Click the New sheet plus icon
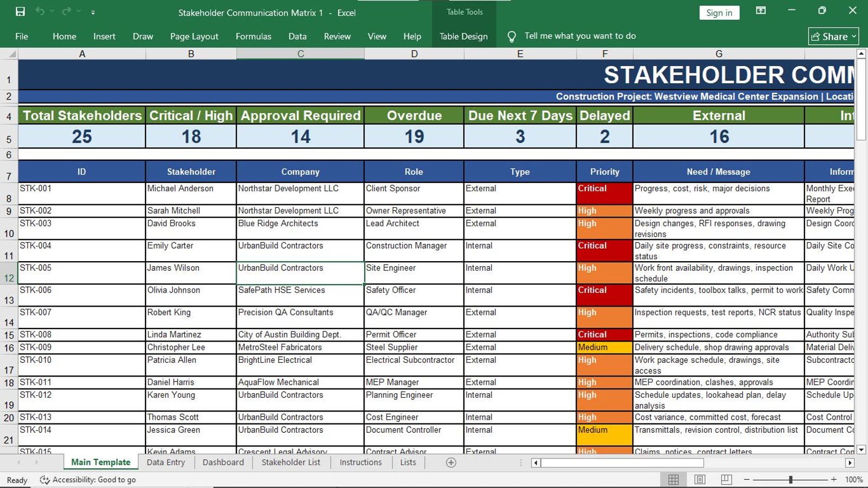The image size is (868, 488). coord(451,463)
